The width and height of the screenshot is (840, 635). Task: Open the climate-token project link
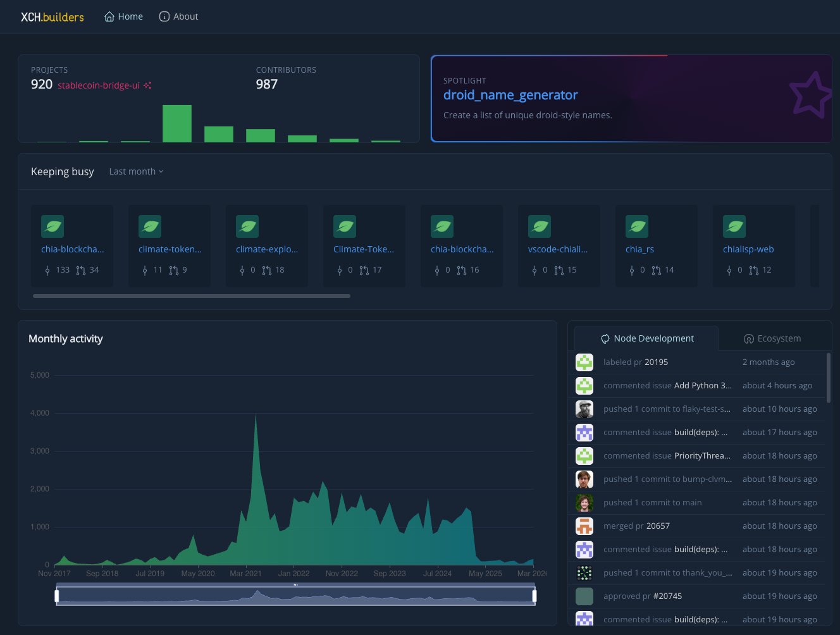pos(170,249)
